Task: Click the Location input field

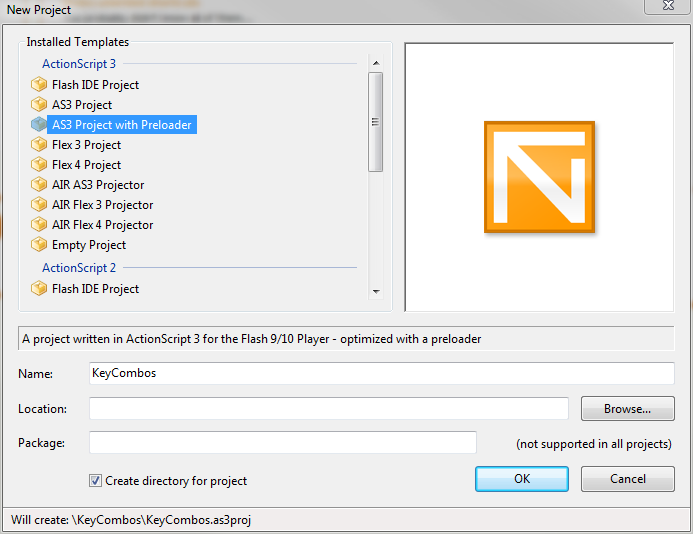Action: (329, 408)
